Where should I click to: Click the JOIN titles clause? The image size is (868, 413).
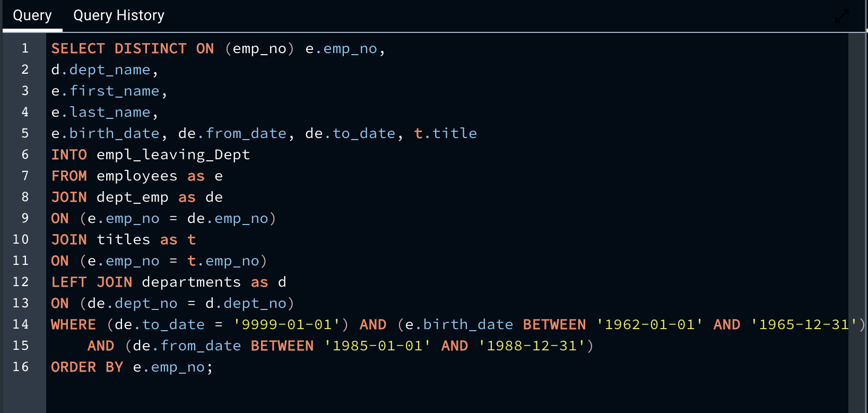(100, 239)
